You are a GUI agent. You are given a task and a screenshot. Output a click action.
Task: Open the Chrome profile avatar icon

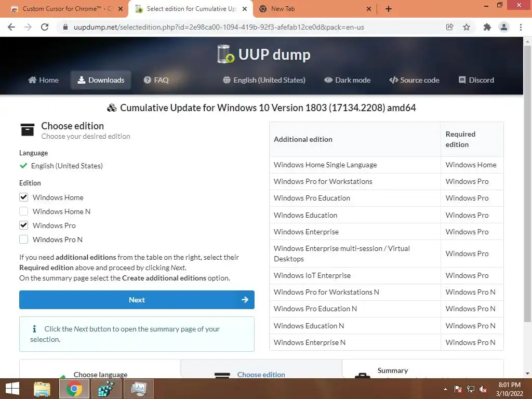click(504, 27)
